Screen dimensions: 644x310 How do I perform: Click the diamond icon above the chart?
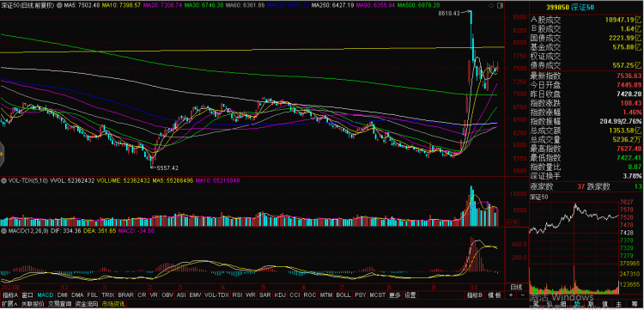click(x=491, y=5)
